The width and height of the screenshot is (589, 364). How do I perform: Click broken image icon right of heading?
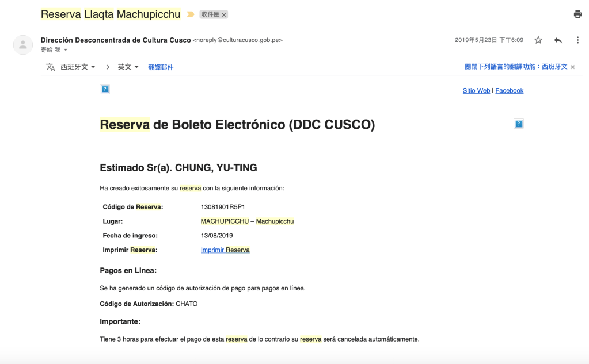tap(518, 124)
